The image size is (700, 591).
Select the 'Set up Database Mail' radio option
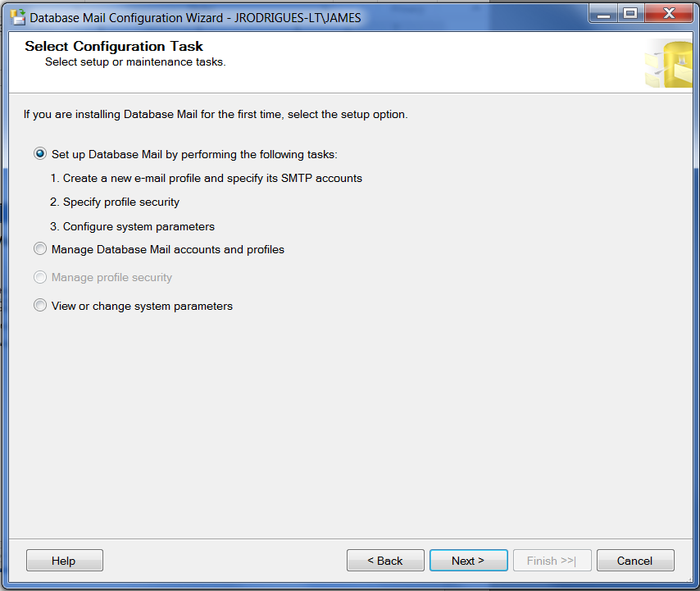40,154
